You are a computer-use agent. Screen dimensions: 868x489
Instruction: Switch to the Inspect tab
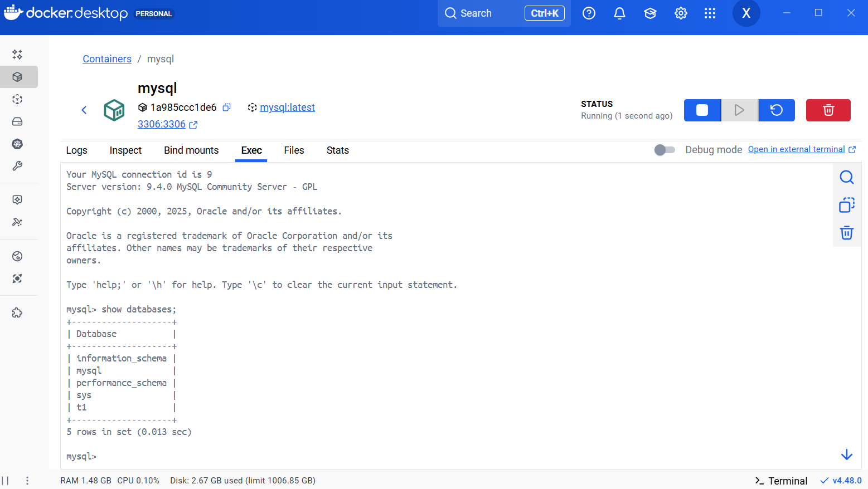(x=125, y=150)
